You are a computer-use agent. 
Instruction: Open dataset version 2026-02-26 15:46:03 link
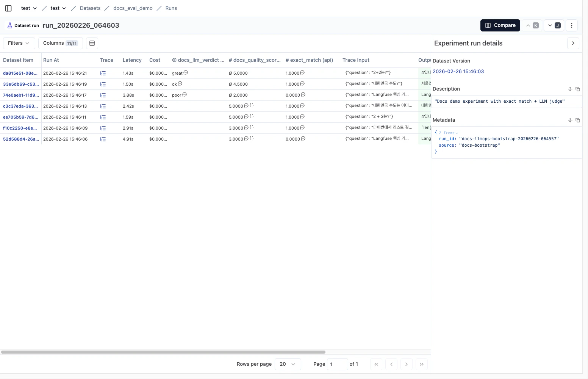click(458, 71)
